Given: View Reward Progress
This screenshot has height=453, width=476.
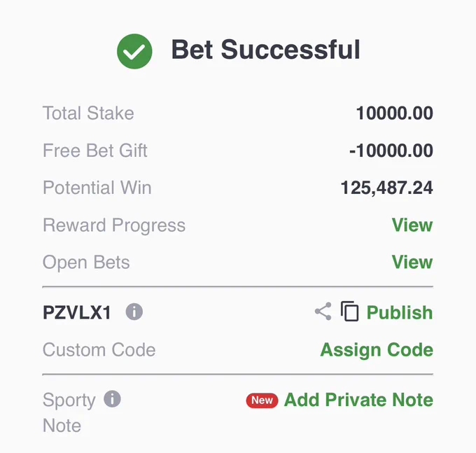Looking at the screenshot, I should (x=412, y=225).
